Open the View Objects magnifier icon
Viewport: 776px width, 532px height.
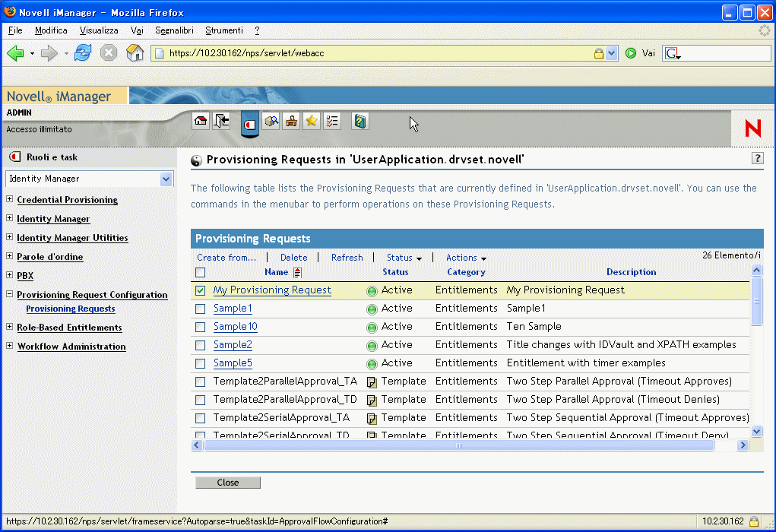coord(271,121)
